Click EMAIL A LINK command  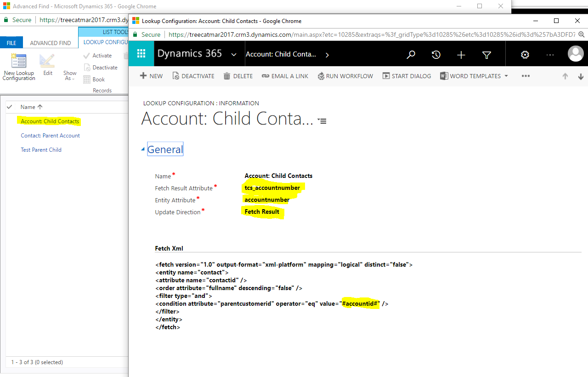(x=285, y=76)
